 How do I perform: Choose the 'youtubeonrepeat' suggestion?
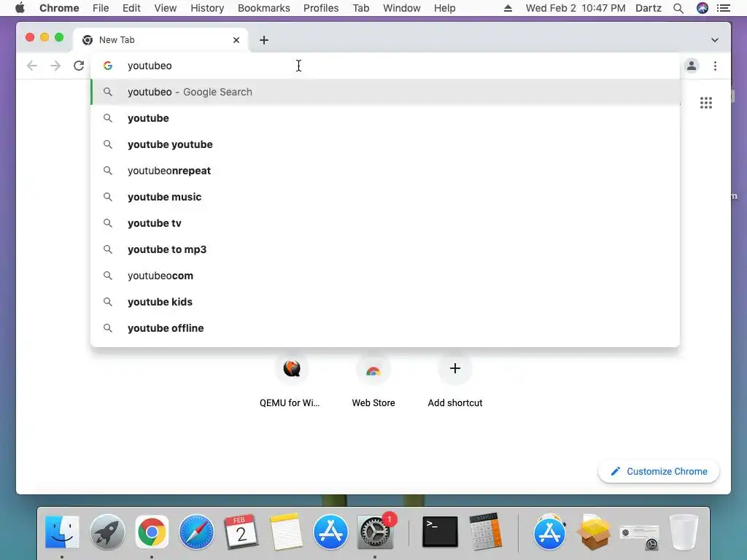[385, 171]
